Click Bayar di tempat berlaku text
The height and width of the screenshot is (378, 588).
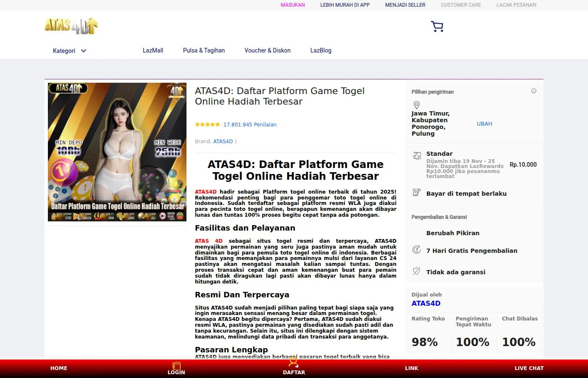point(466,194)
